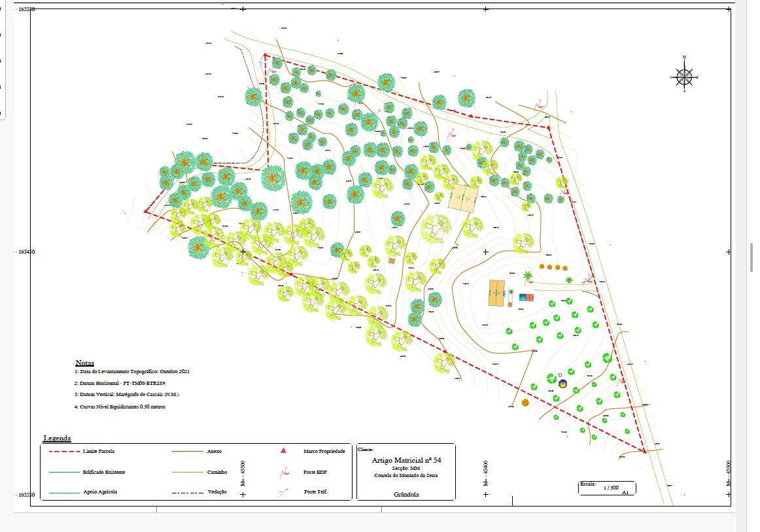Select the boundary marker at parcel's westernmost corner
The height and width of the screenshot is (532, 760).
tap(146, 210)
